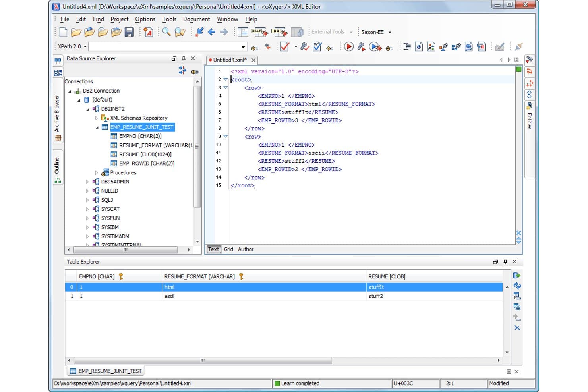Click the RESUME_FORMAT [VARCHAR] column header
Image resolution: width=588 pixels, height=392 pixels.
pos(264,276)
